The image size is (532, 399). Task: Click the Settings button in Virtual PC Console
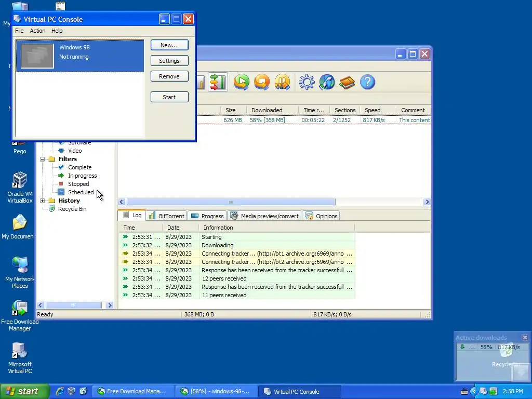(169, 61)
